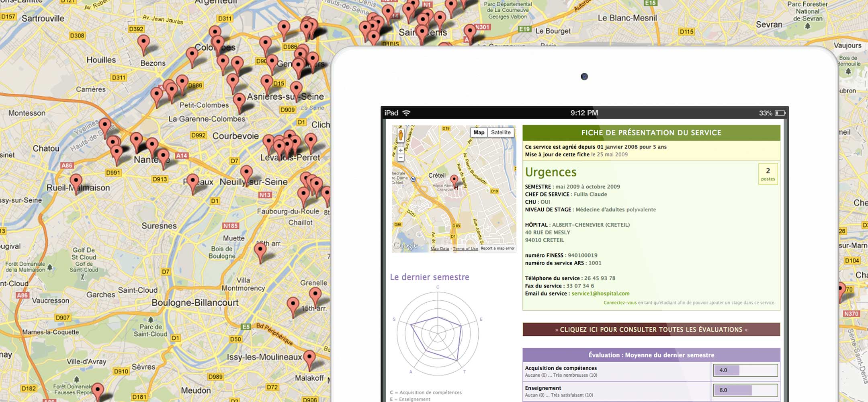Click the pin next to Issy-les-Moulineaux

309,360
